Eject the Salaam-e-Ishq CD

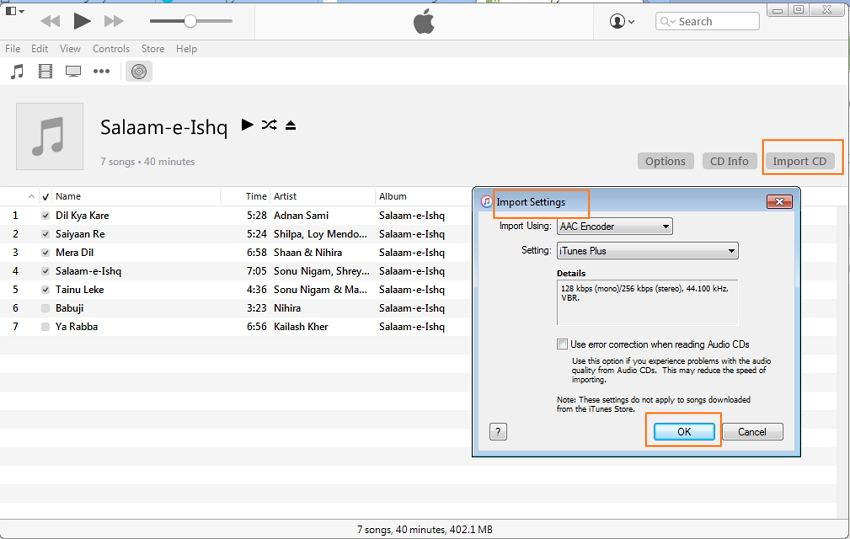point(290,125)
